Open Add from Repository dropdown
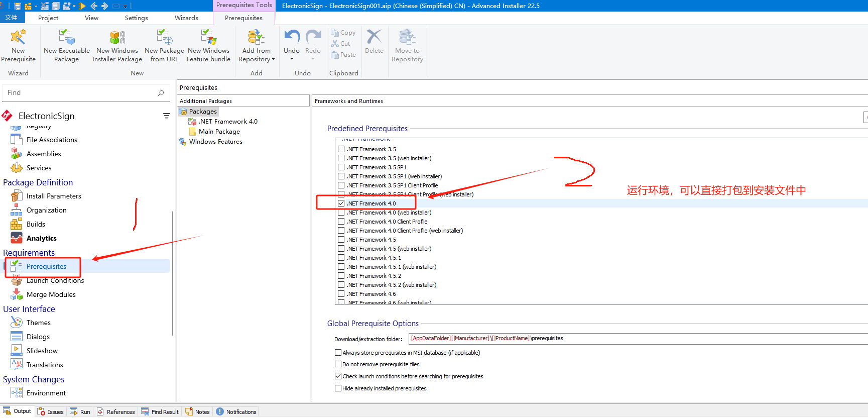868x418 pixels. click(x=257, y=46)
